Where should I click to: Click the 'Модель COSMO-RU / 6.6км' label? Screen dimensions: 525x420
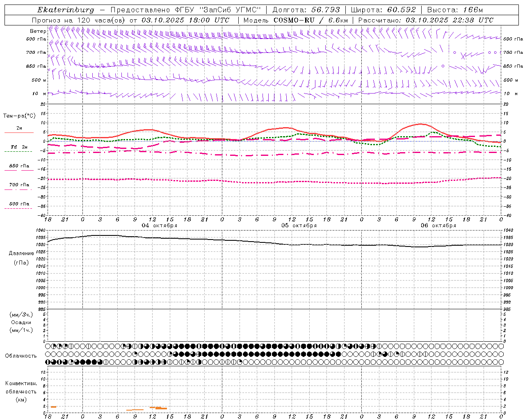(295, 20)
